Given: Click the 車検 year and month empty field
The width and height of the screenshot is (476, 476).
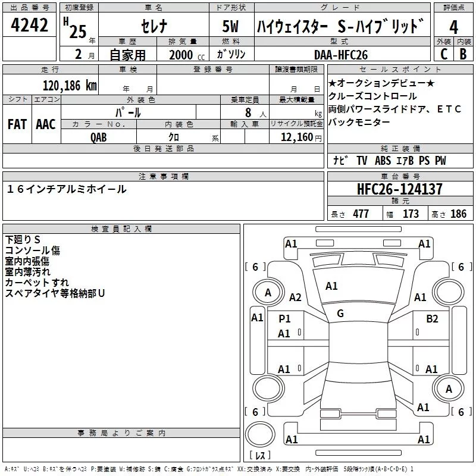Looking at the screenshot, I should click(x=127, y=84).
